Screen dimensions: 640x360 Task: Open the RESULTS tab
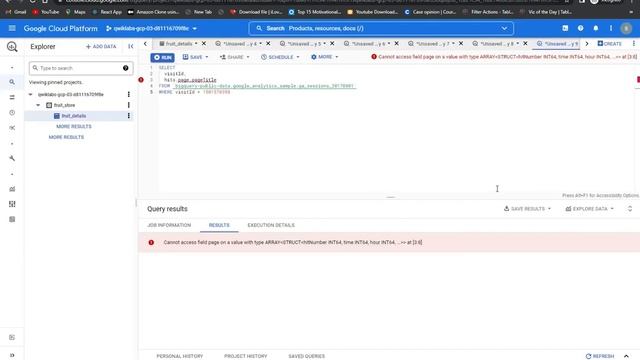pyautogui.click(x=219, y=225)
